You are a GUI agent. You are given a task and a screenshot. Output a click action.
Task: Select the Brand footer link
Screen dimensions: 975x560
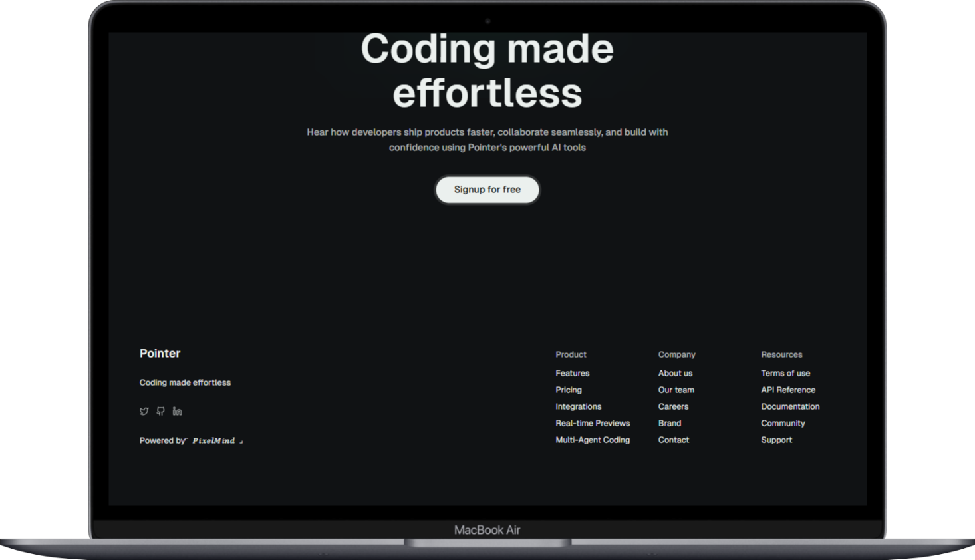tap(669, 423)
